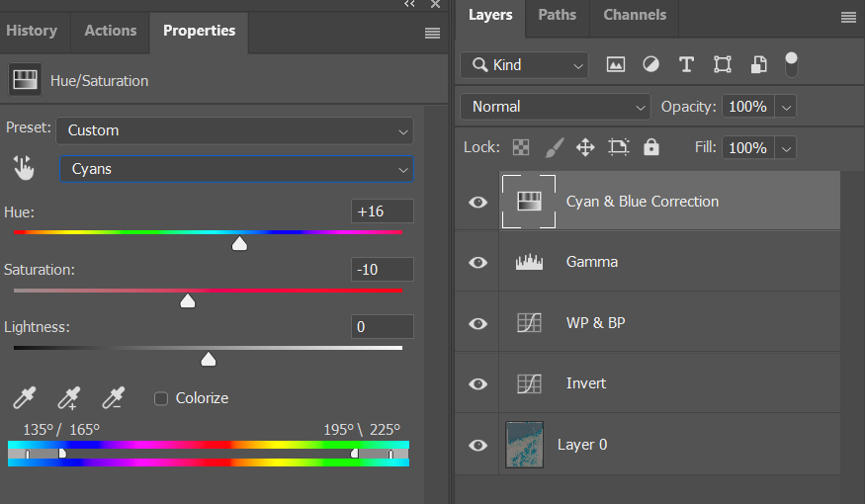
Task: Click the Saturation slider handle
Action: tap(188, 301)
